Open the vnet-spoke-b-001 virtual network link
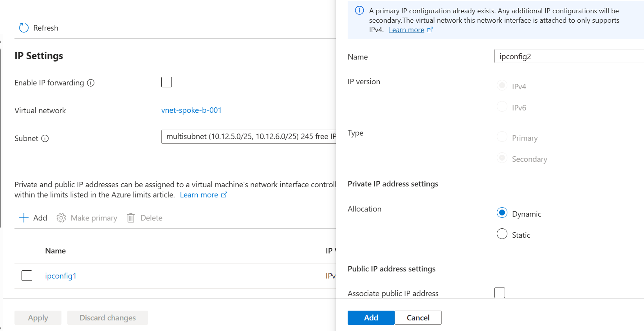644x331 pixels. [x=191, y=110]
